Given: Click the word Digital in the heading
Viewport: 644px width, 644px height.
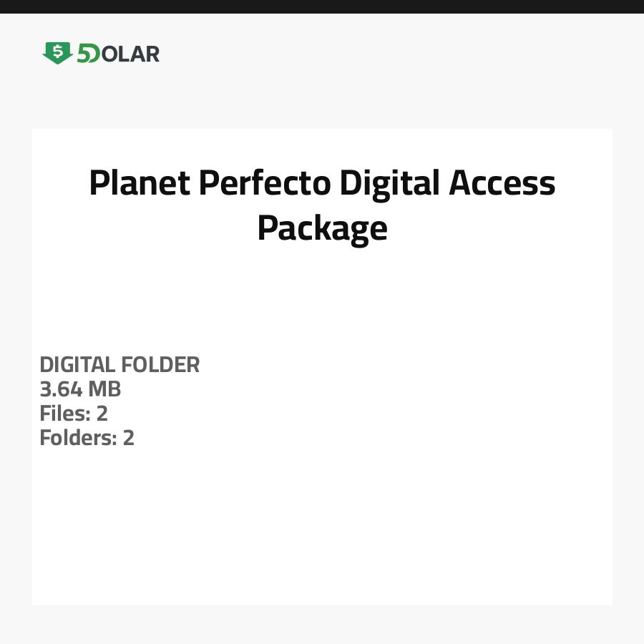Looking at the screenshot, I should [x=389, y=183].
